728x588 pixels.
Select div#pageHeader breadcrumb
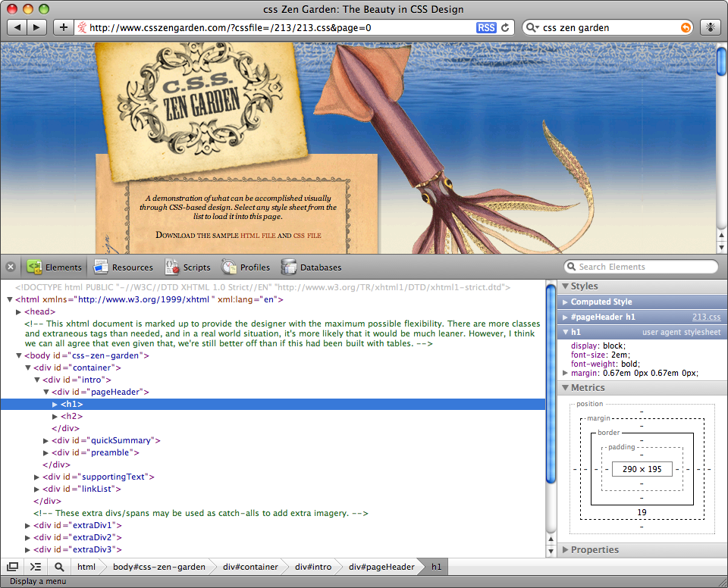[381, 567]
